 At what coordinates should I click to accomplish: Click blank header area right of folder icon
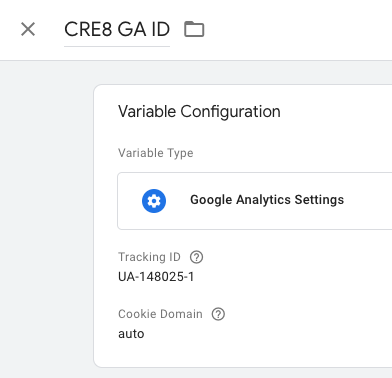click(298, 29)
